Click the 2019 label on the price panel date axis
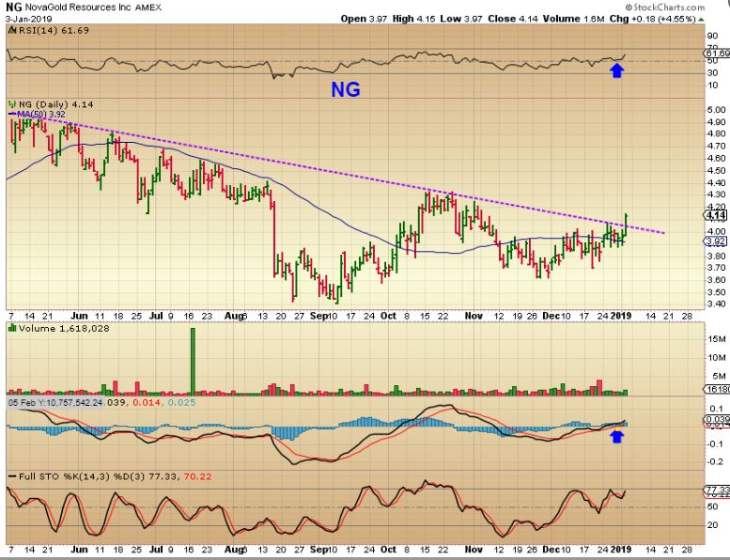The image size is (730, 560). (621, 316)
